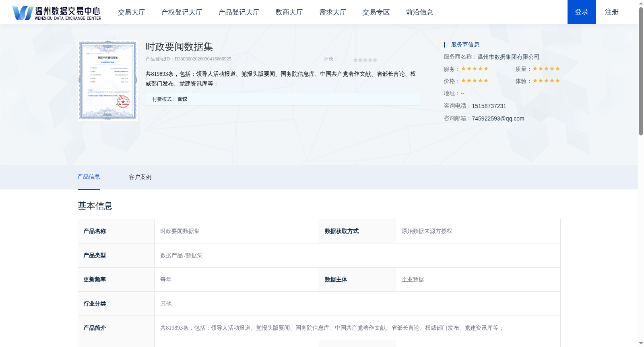Click the 其他 industry category cell
This screenshot has height=347, width=644.
tap(357, 304)
